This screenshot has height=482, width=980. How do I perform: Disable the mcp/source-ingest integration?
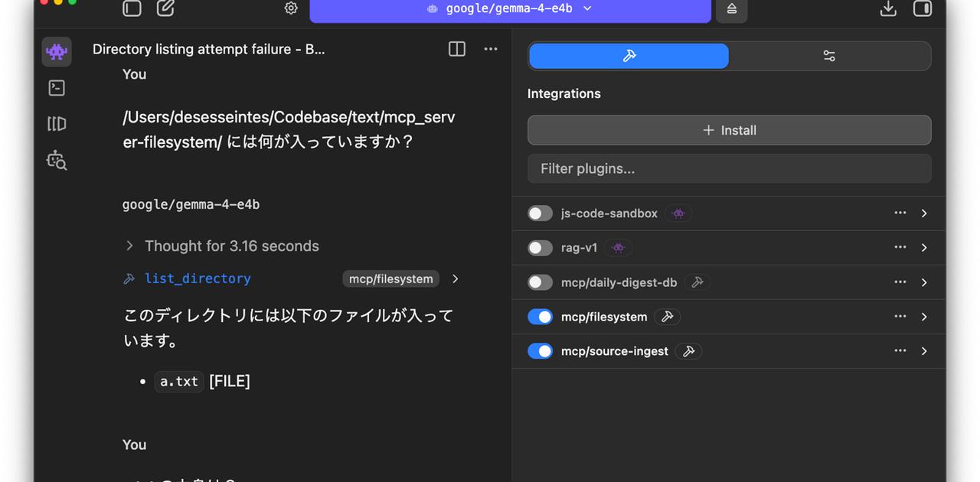pyautogui.click(x=540, y=351)
